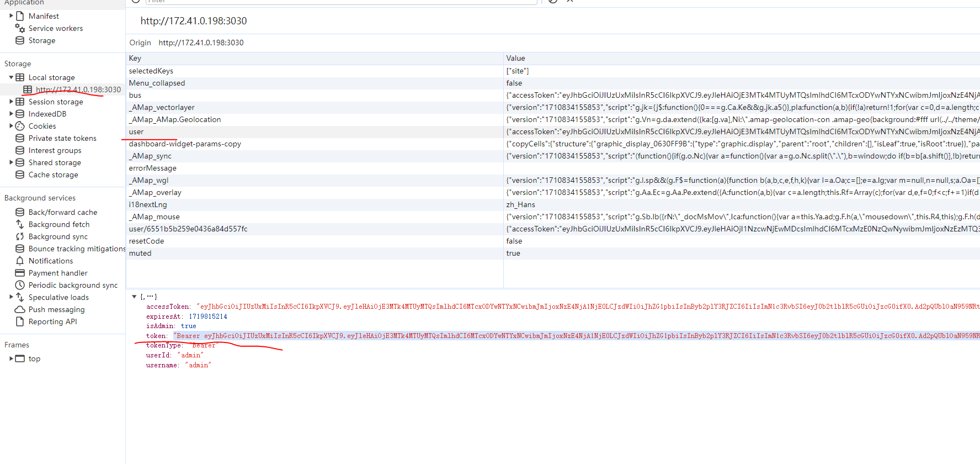Click the Background fetch arrows icon
The height and width of the screenshot is (464, 980).
click(x=20, y=224)
